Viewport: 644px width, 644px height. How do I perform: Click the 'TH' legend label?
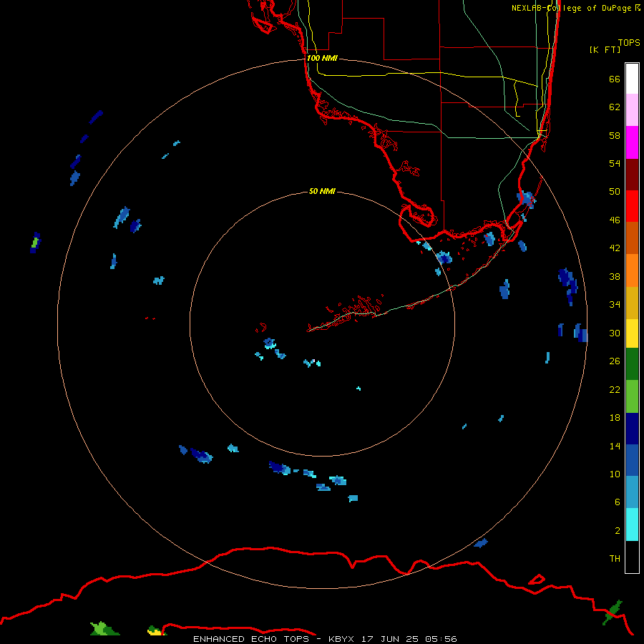pos(615,558)
